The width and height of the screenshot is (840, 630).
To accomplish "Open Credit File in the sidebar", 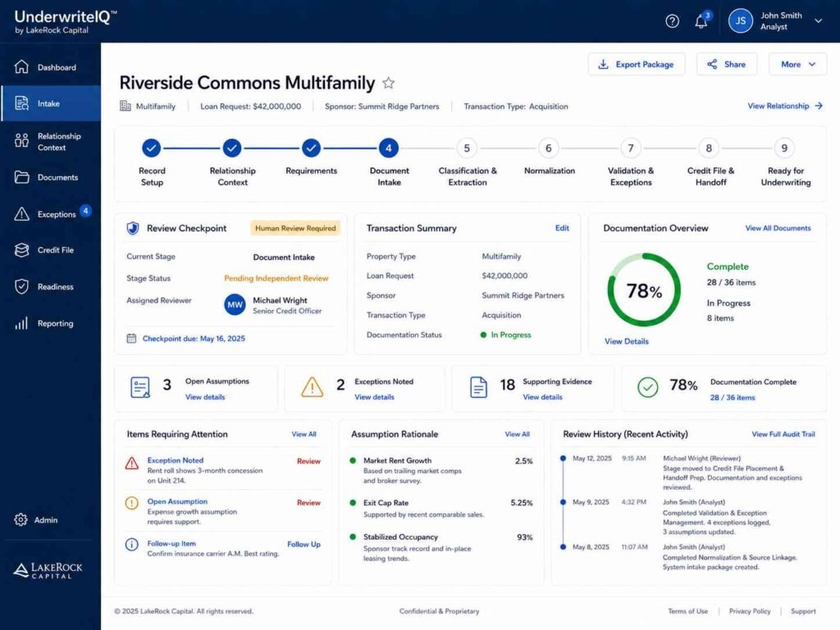I will 50,250.
